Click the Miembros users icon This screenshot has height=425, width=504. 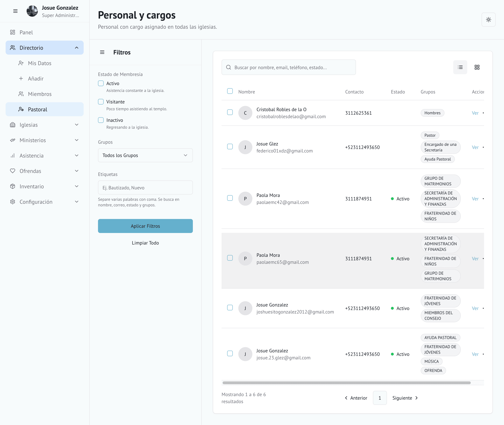(x=21, y=94)
